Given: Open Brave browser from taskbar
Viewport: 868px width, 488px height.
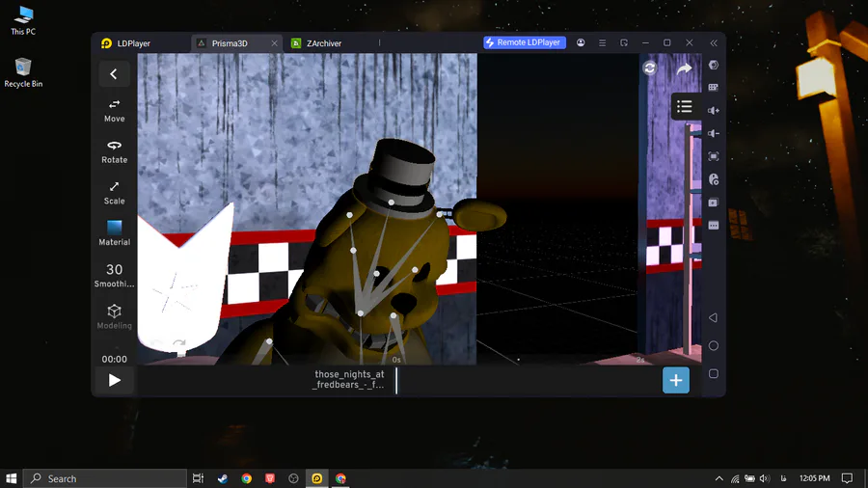Looking at the screenshot, I should [x=270, y=478].
